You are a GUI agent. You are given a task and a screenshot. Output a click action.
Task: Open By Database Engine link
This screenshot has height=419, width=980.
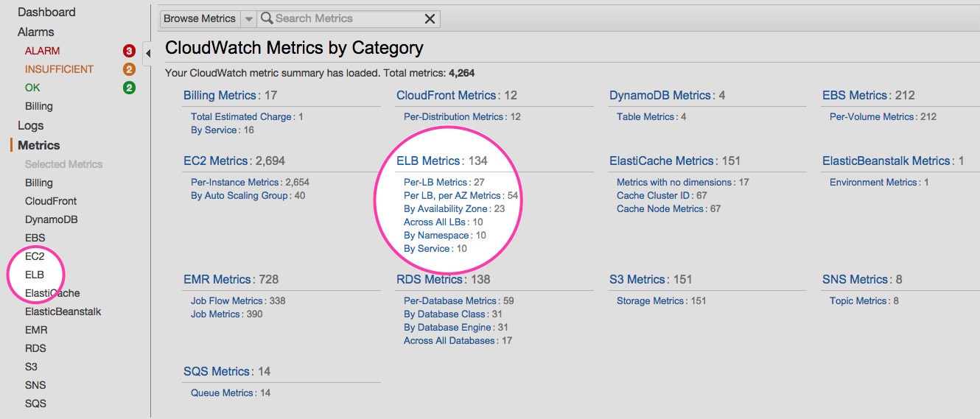(x=447, y=327)
